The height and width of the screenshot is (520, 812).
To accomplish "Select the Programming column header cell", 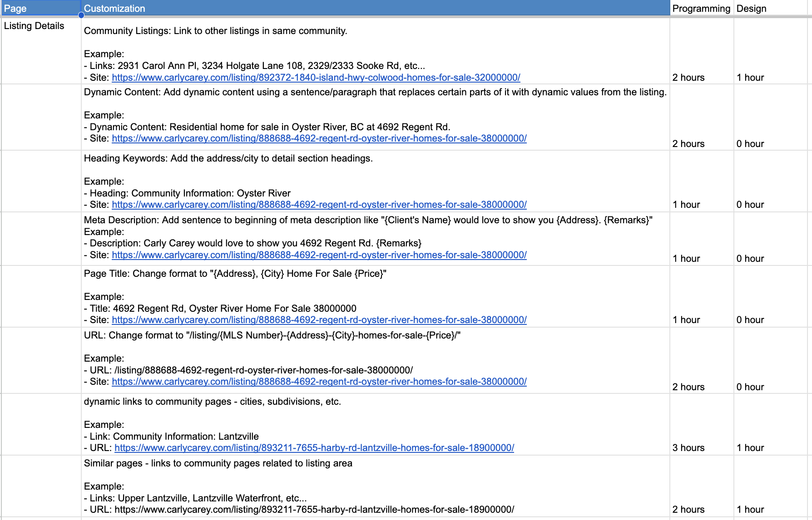I will click(701, 8).
